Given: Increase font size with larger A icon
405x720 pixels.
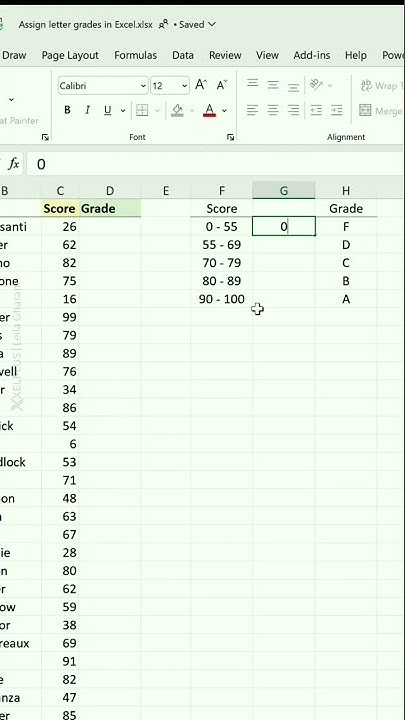Looking at the screenshot, I should coord(201,85).
